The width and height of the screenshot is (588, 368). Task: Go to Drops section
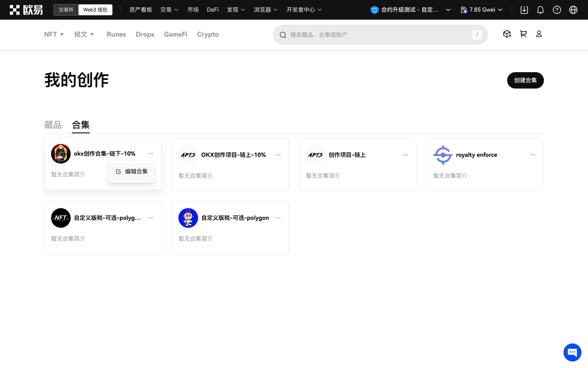pyautogui.click(x=145, y=34)
